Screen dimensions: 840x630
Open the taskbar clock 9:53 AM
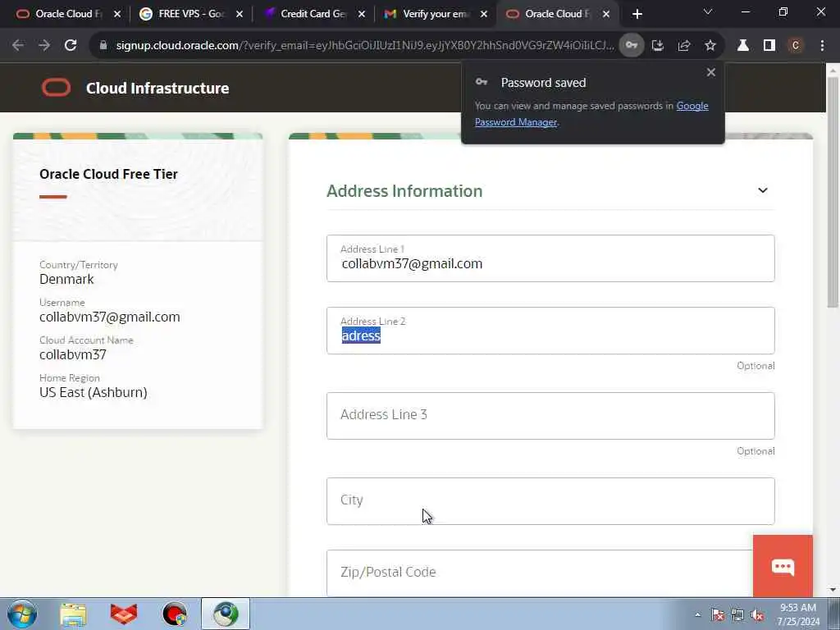tap(798, 614)
